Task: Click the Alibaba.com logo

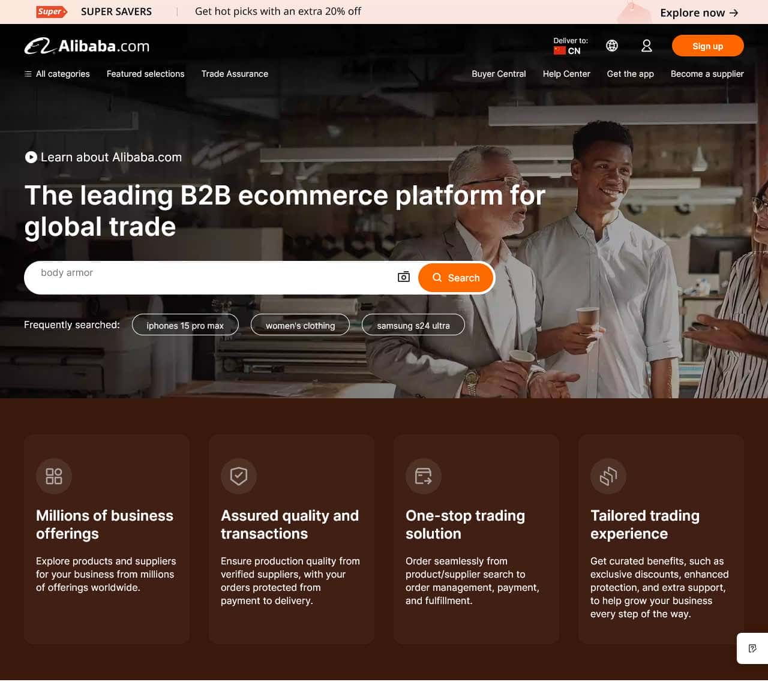Action: 87,46
